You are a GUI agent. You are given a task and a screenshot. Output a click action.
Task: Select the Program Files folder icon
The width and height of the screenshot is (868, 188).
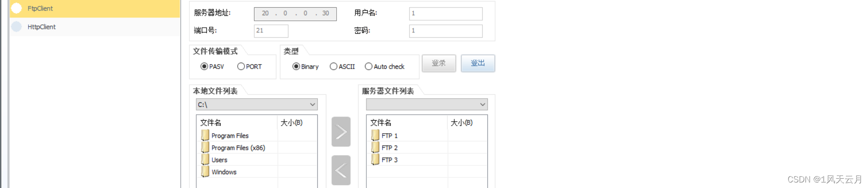point(205,135)
